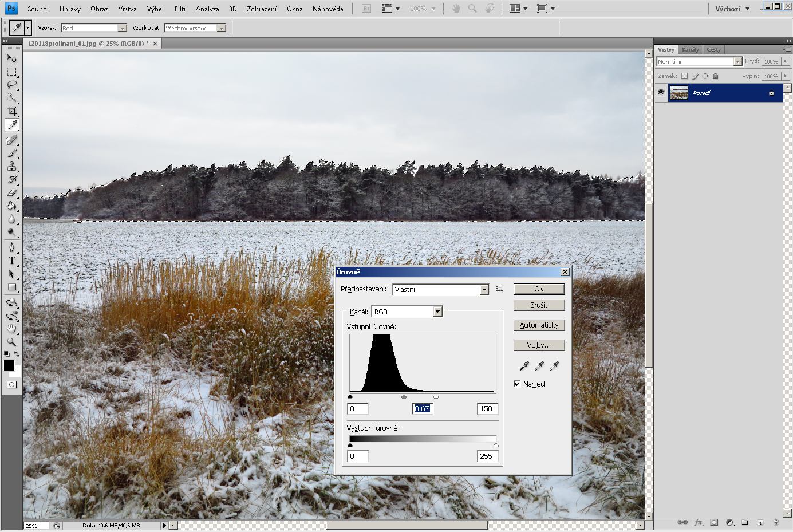Click the black point eyedropper in Levels
Image resolution: width=793 pixels, height=532 pixels.
(524, 366)
